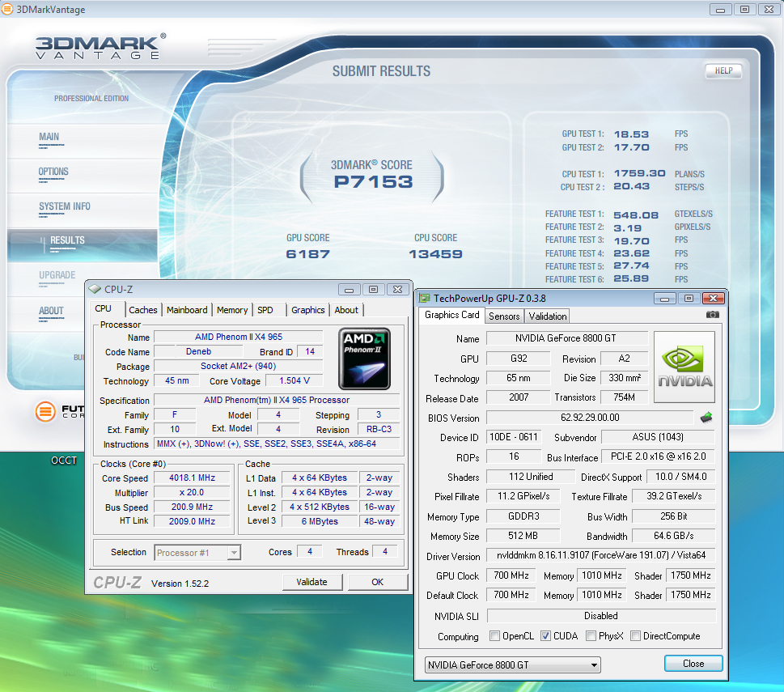Toggle the OpenCL checkbox in GPU-Z
Image resolution: width=784 pixels, height=692 pixels.
point(494,636)
